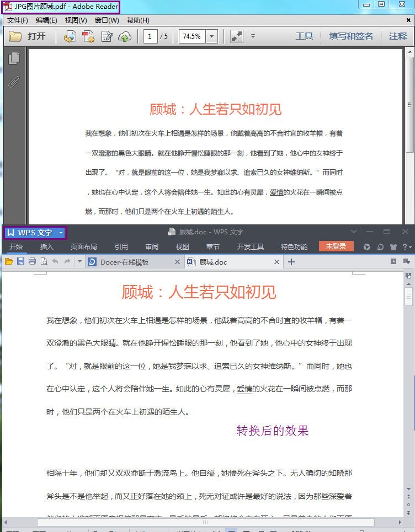
Task: Switch to the 插入 ribbon tab in WPS
Action: coord(46,246)
